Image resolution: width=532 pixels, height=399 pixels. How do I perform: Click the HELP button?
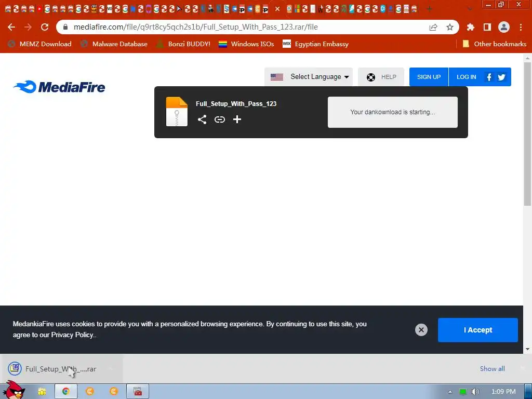[381, 77]
